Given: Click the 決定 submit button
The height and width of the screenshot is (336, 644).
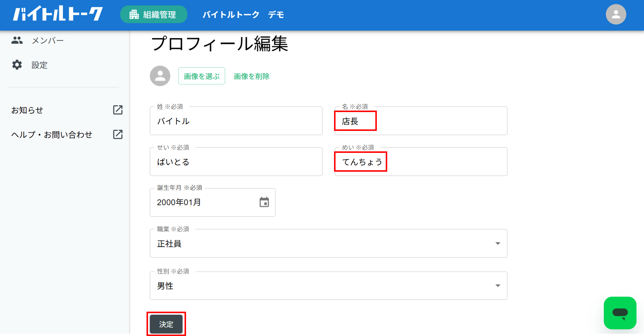Looking at the screenshot, I should (166, 324).
